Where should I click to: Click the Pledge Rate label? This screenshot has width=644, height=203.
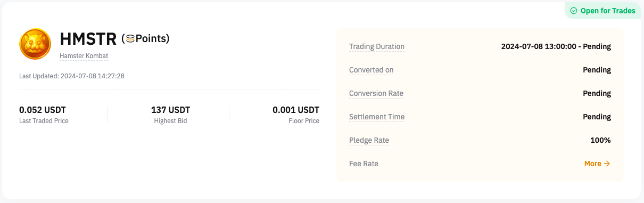click(x=369, y=140)
